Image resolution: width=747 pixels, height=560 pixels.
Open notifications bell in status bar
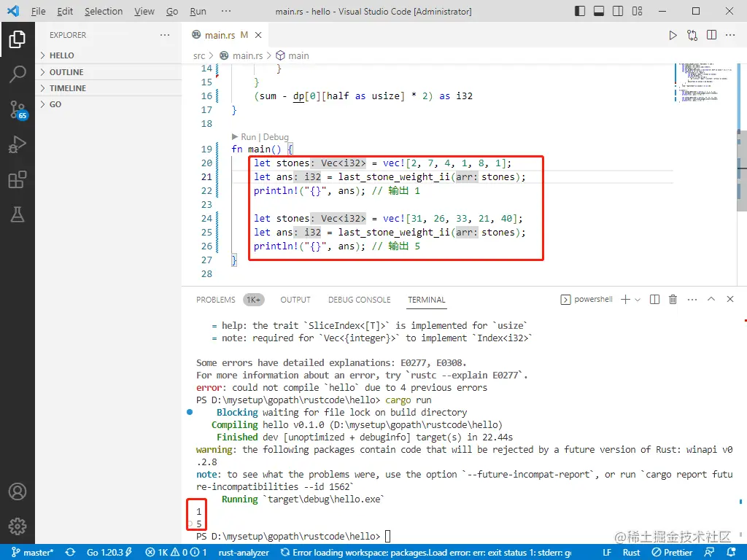[x=731, y=553]
